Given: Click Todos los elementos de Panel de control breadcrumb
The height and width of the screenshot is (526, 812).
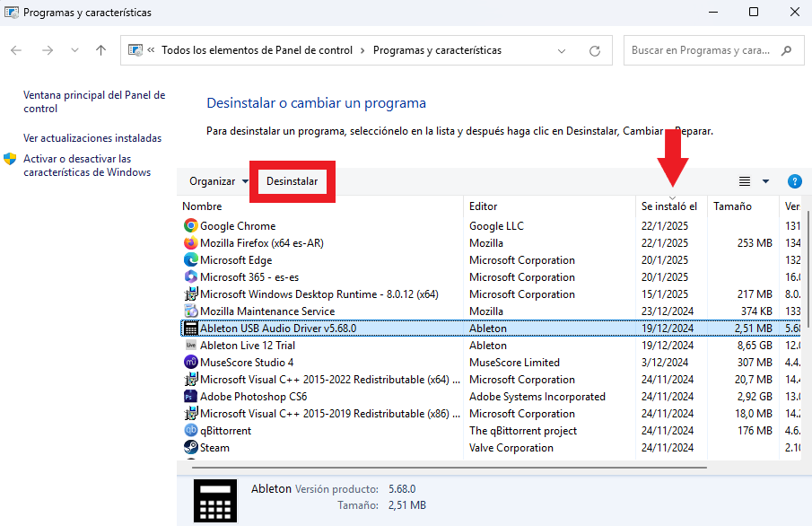Looking at the screenshot, I should pyautogui.click(x=257, y=50).
